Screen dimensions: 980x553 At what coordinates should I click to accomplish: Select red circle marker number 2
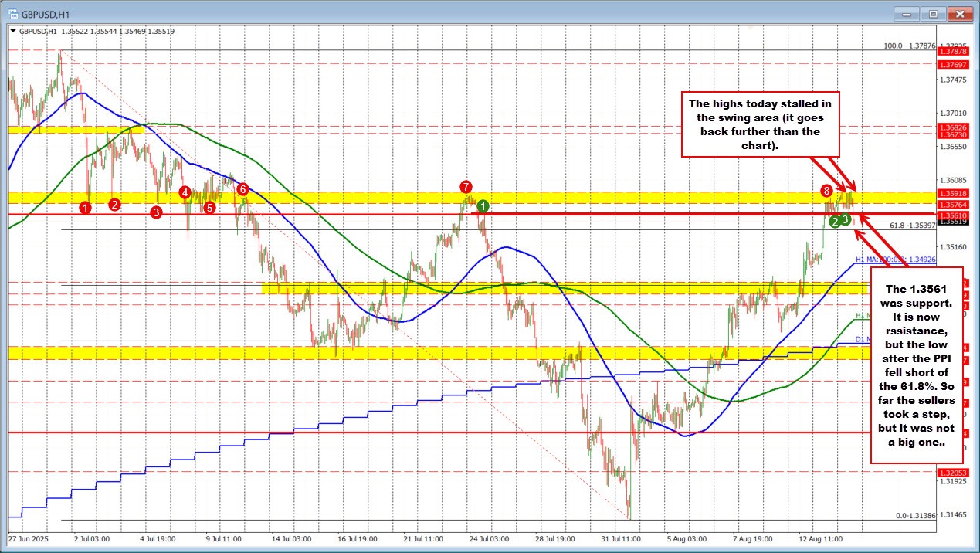[x=114, y=204]
